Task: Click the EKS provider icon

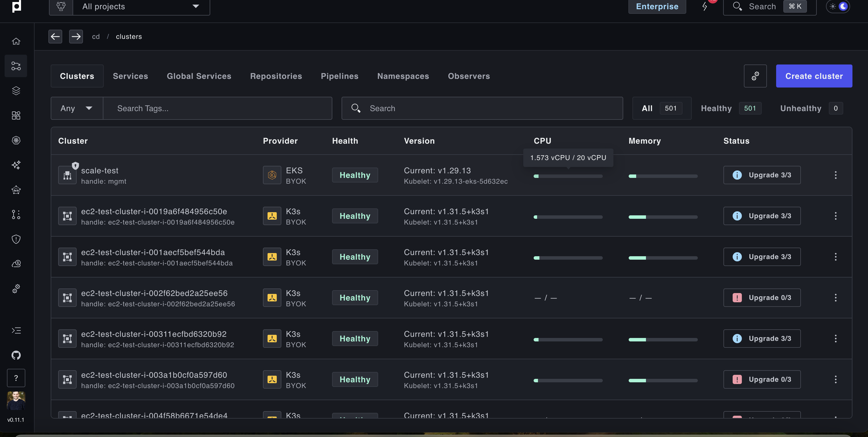Action: click(272, 175)
